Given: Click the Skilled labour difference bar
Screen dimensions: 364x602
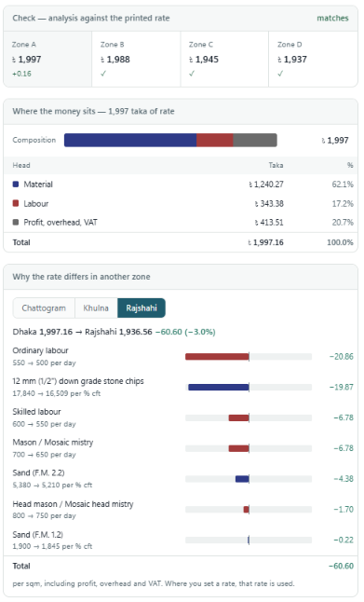Looking at the screenshot, I should coord(239,417).
